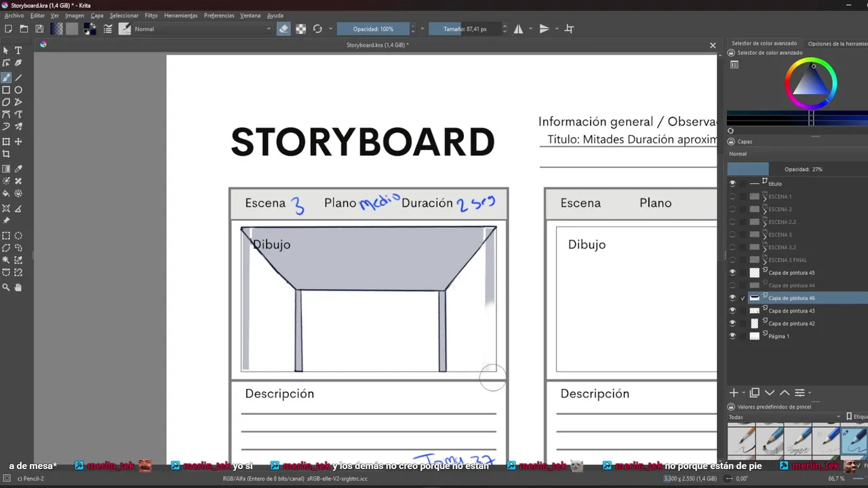
Task: Hide Capa de pintura 45 layer
Action: pyautogui.click(x=732, y=272)
